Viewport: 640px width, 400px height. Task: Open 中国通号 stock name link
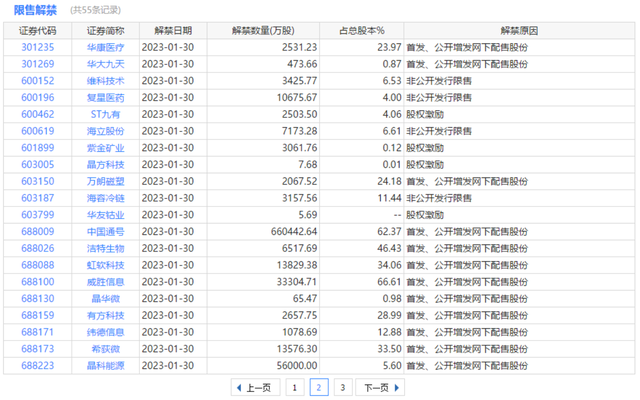click(105, 231)
